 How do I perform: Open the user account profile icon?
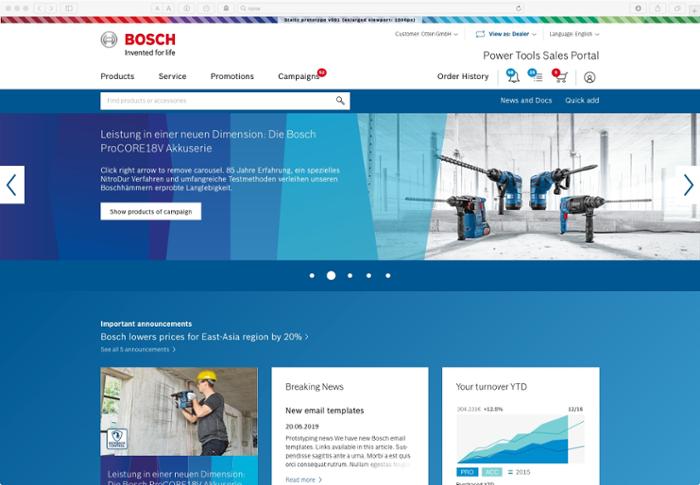pos(589,77)
